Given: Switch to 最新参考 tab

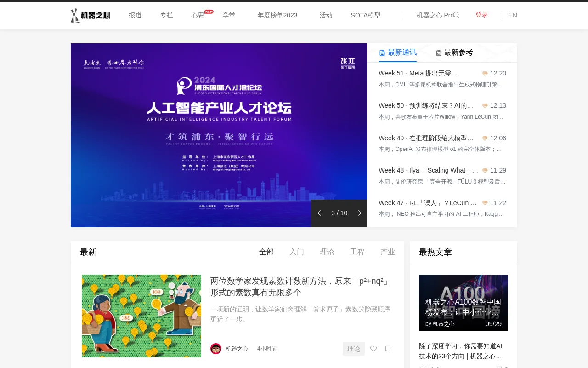Looking at the screenshot, I should point(454,52).
